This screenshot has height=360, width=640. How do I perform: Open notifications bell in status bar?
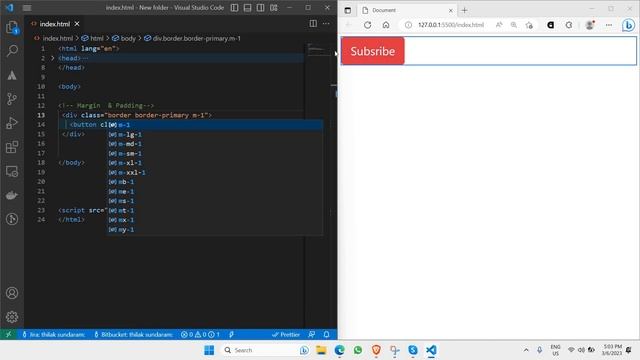point(326,334)
